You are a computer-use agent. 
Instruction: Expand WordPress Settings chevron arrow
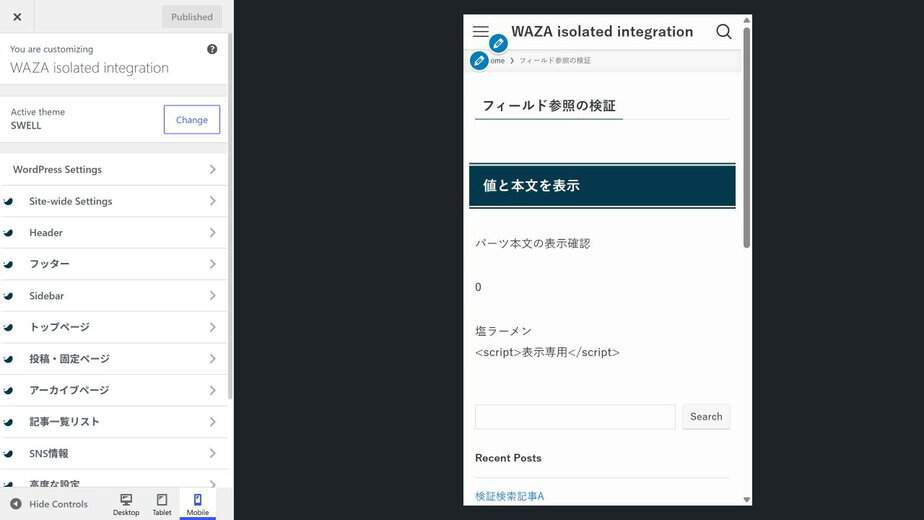(x=212, y=170)
